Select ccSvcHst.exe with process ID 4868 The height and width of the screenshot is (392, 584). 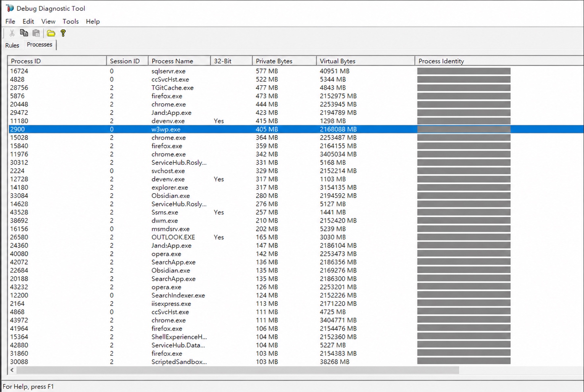tap(296, 312)
